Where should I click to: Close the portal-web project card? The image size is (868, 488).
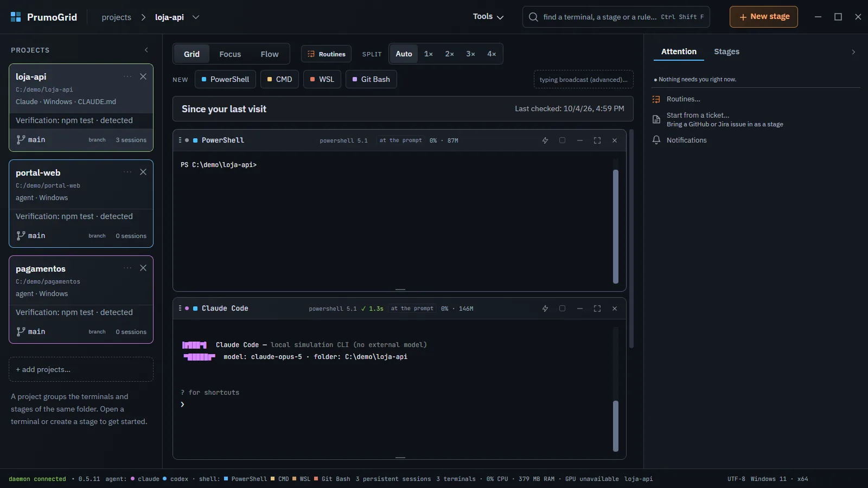click(143, 172)
